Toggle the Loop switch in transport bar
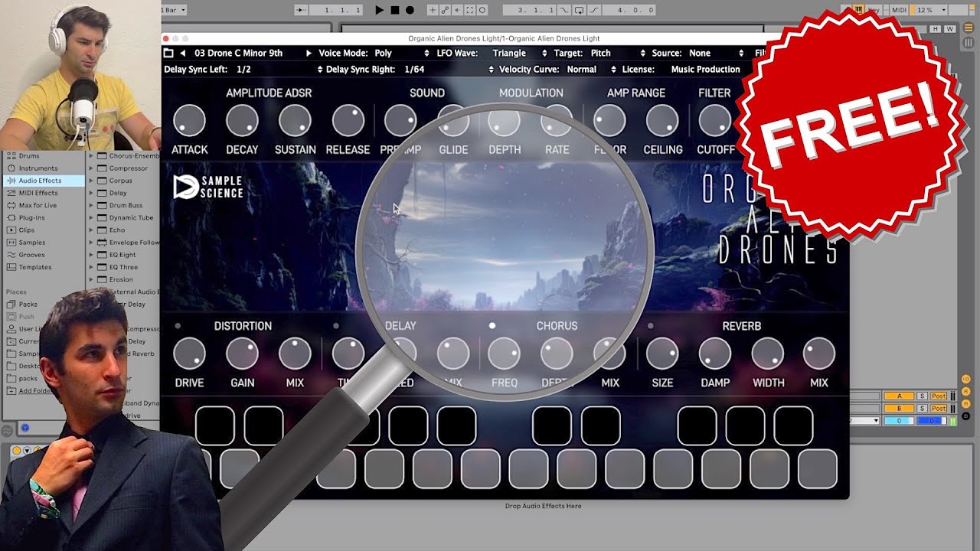This screenshot has height=551, width=980. point(578,10)
